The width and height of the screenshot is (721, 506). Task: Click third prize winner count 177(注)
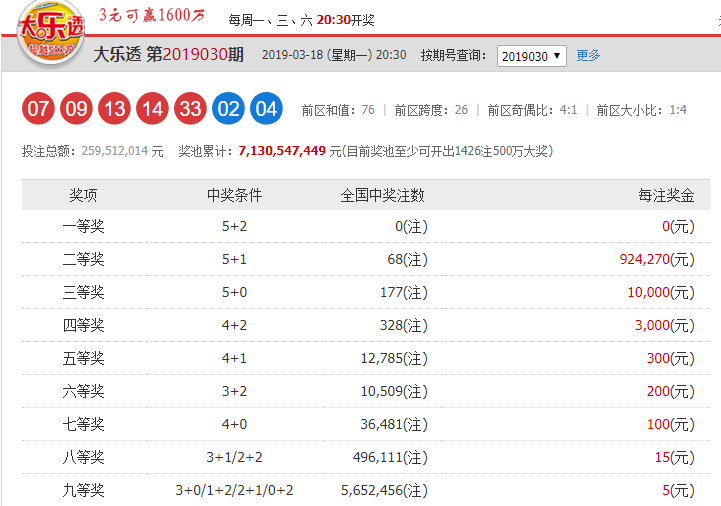(x=404, y=292)
